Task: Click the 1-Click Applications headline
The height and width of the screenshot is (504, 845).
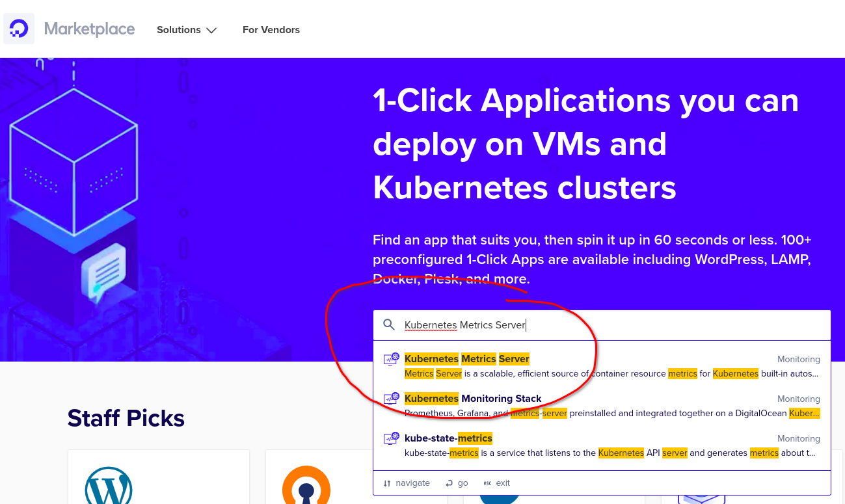Action: point(585,144)
